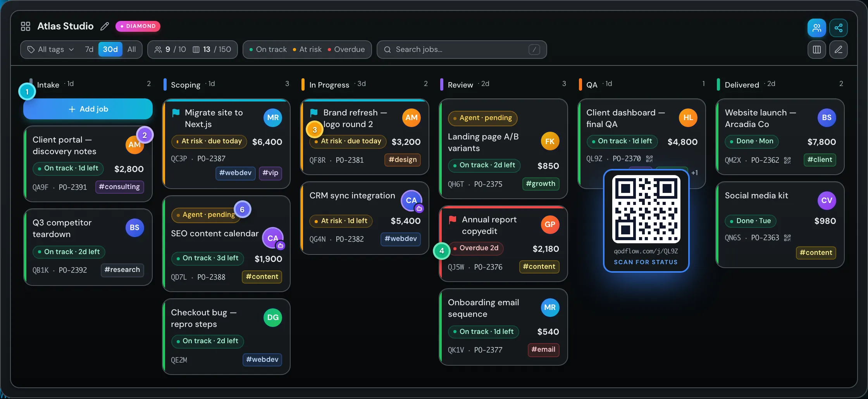Click the #email tag
The width and height of the screenshot is (868, 399).
tap(543, 349)
